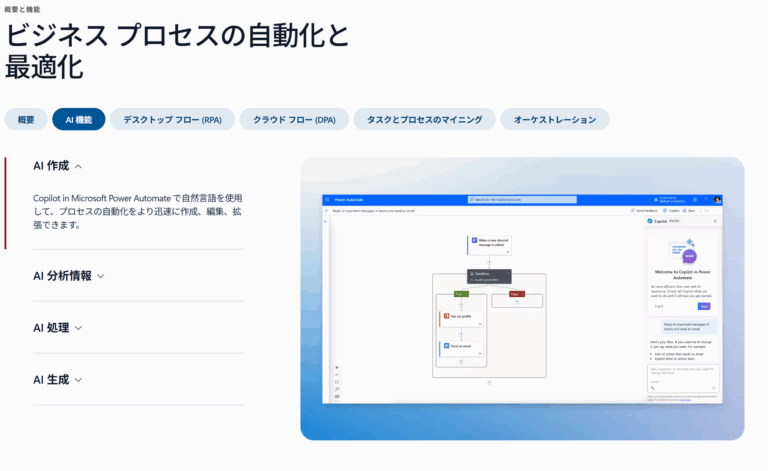Select the Condition node in the flow

489,276
